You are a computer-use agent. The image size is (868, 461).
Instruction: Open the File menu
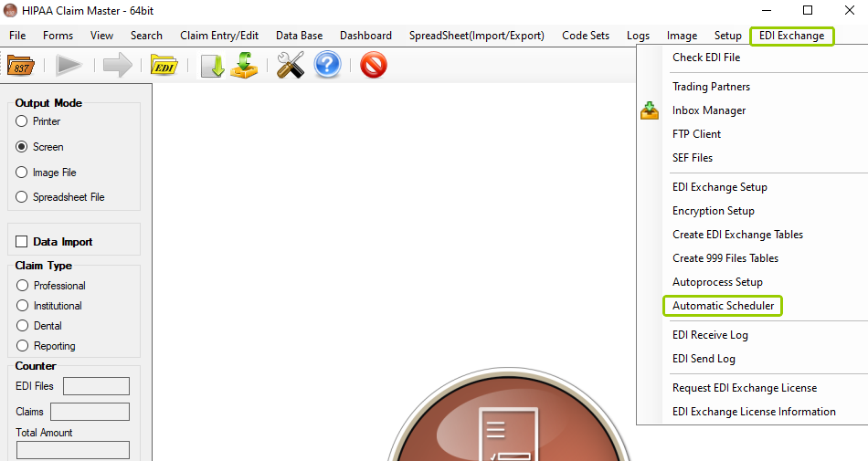pos(17,36)
